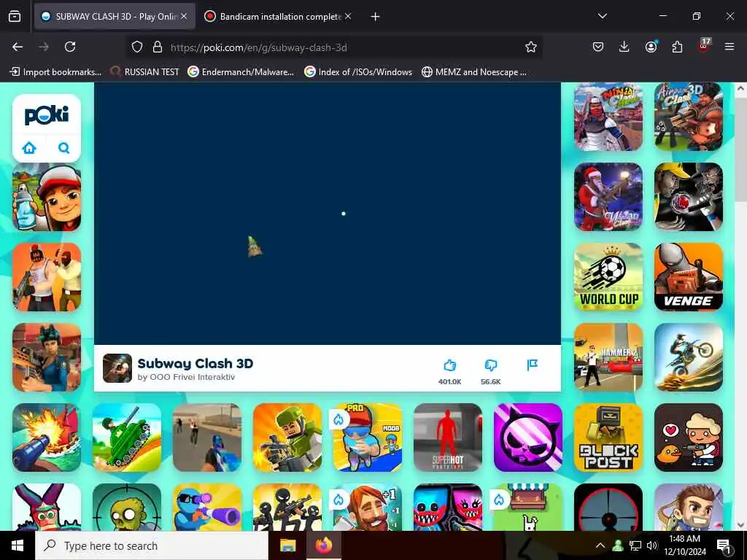Open MEMZ and Noescape bookmark
This screenshot has width=747, height=560.
[474, 72]
